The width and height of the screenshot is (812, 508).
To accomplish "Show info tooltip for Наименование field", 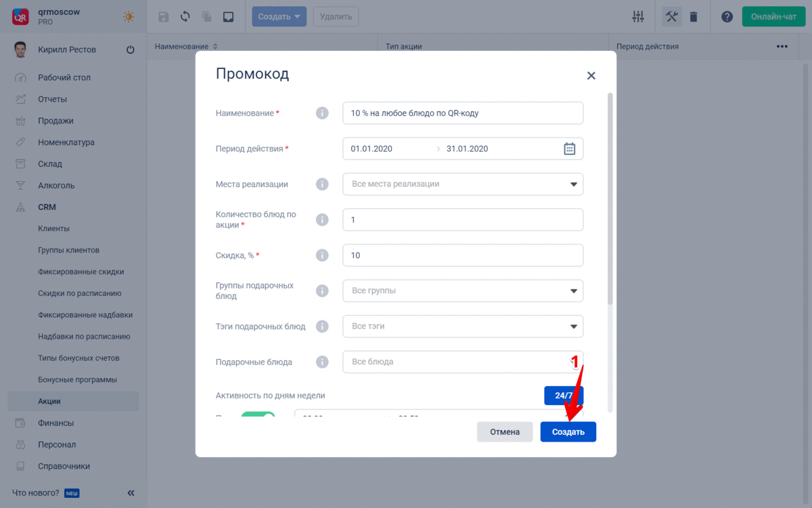I will [322, 113].
